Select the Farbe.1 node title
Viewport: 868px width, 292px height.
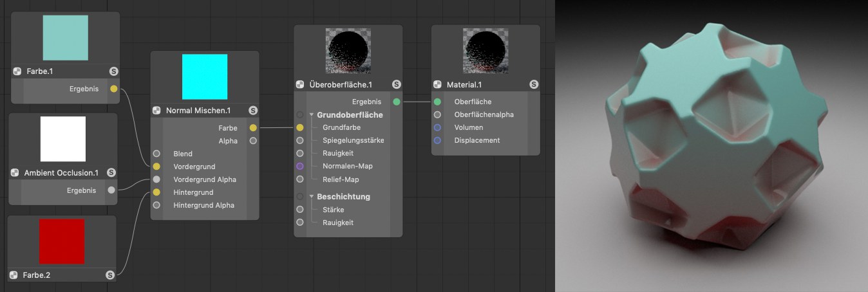pos(41,71)
